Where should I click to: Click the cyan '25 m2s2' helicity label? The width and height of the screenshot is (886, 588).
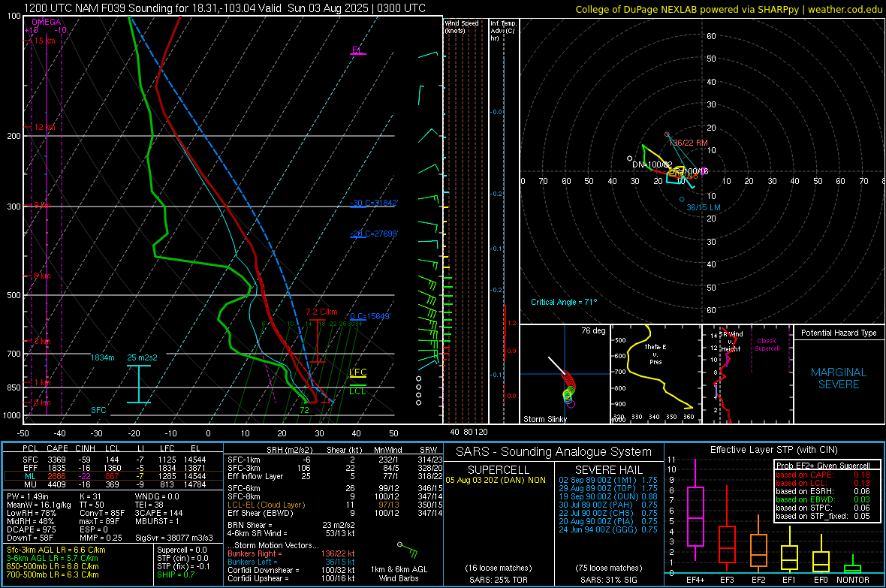point(143,358)
